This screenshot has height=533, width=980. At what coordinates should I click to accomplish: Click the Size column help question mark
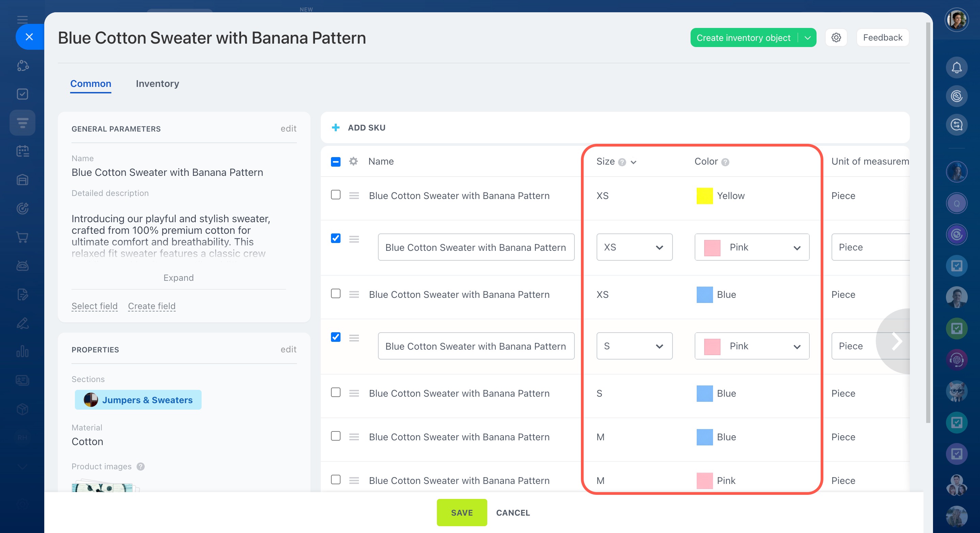point(622,162)
